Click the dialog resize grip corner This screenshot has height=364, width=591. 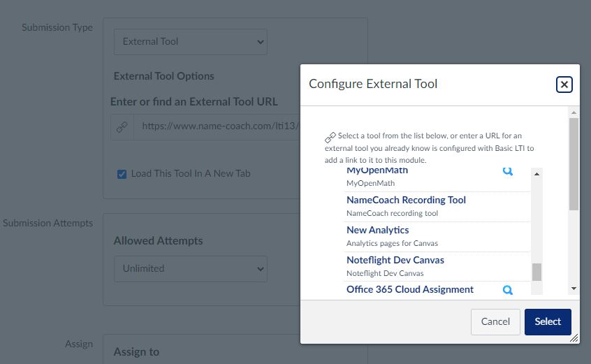574,338
